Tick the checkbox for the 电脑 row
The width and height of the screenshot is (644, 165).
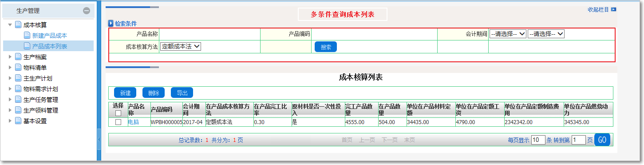click(x=118, y=122)
